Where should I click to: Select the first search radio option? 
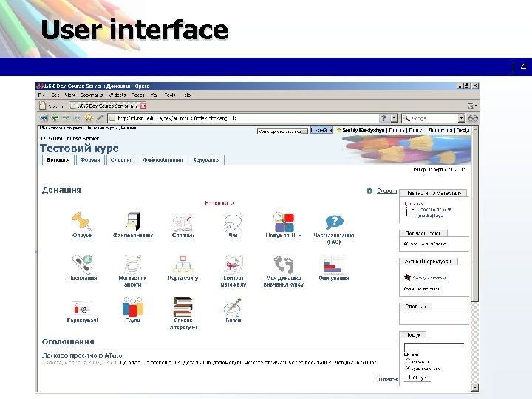click(408, 361)
